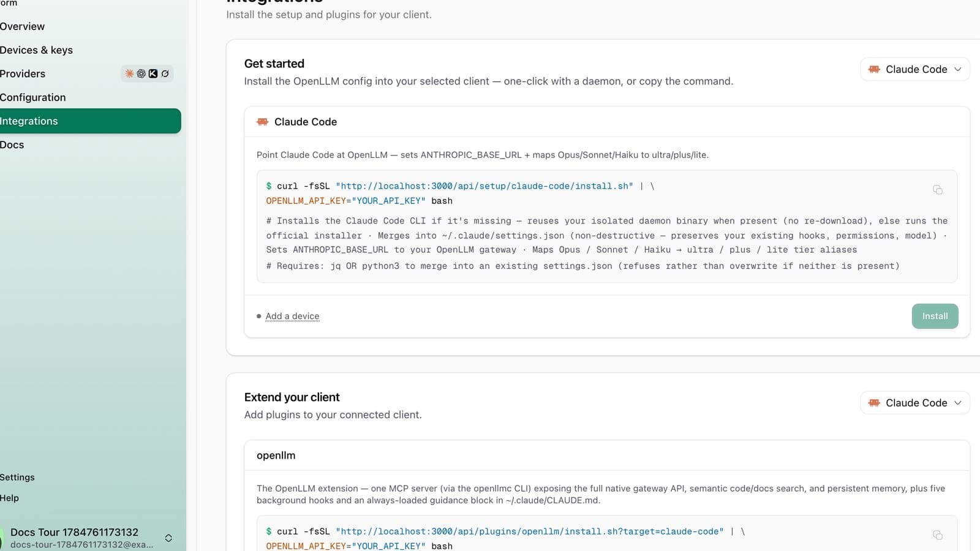The width and height of the screenshot is (980, 551).
Task: Open the Claude Code dropdown in Get started
Action: tap(915, 69)
